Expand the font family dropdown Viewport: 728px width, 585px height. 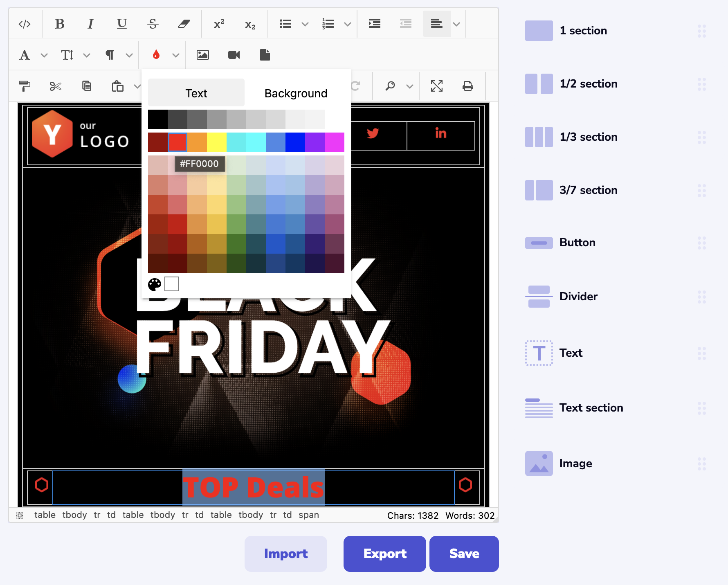point(44,55)
